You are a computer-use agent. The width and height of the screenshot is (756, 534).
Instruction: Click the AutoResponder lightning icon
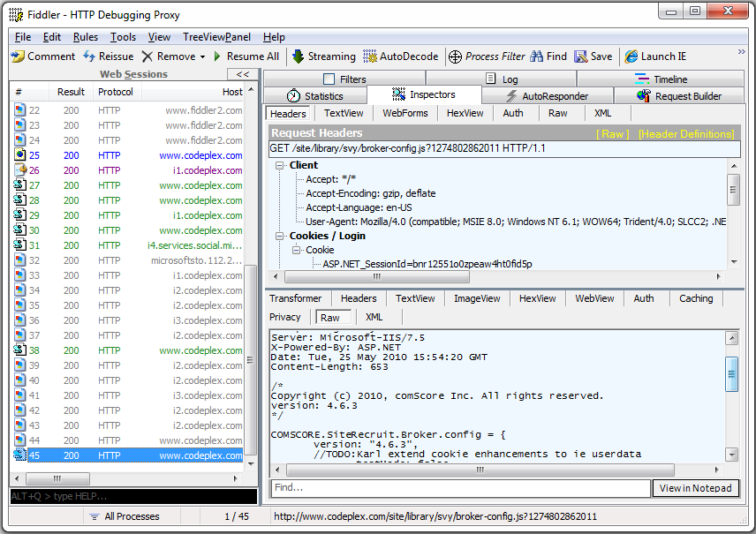pos(511,96)
